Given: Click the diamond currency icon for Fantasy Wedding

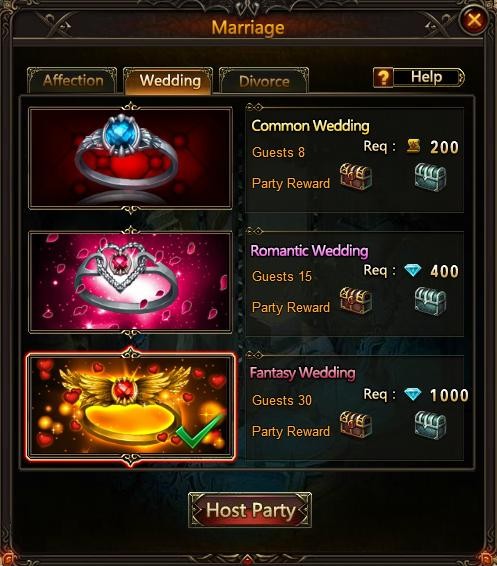Looking at the screenshot, I should click(x=413, y=394).
